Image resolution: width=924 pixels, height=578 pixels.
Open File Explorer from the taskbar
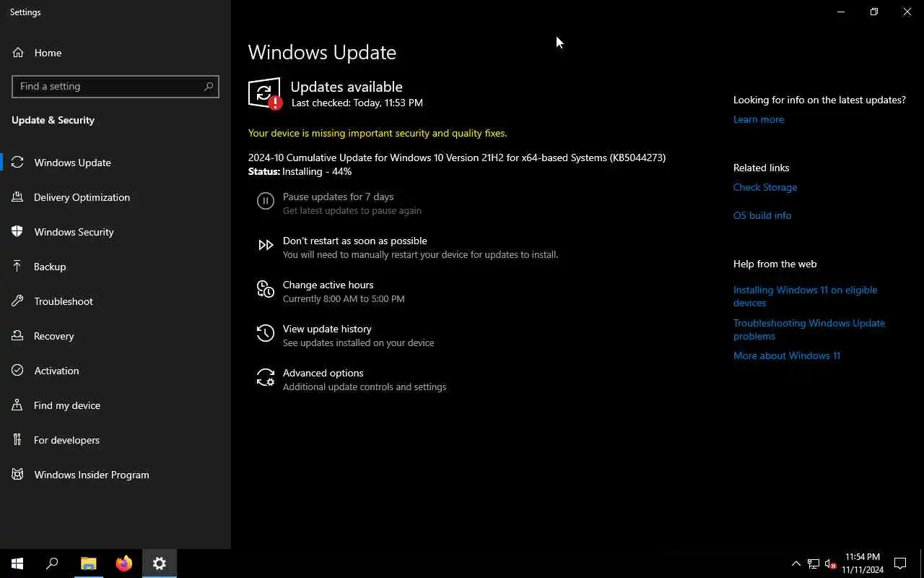point(89,564)
